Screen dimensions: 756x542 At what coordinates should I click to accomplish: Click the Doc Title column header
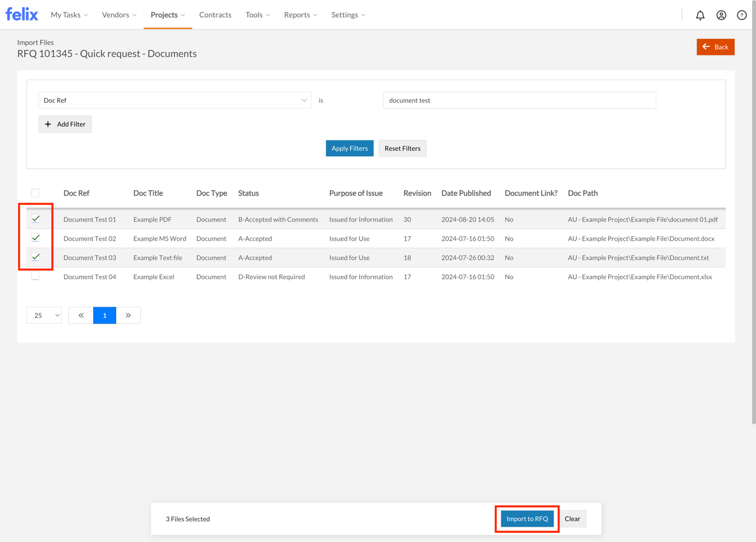point(148,193)
